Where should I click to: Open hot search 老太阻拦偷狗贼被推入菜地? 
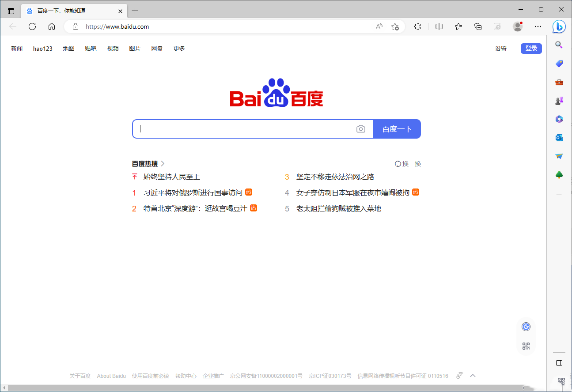tap(339, 208)
